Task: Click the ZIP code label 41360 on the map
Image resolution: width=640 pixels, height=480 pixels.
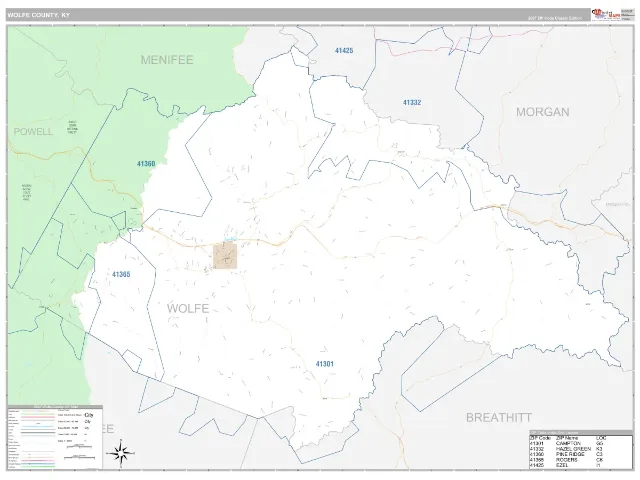Action: tap(146, 164)
